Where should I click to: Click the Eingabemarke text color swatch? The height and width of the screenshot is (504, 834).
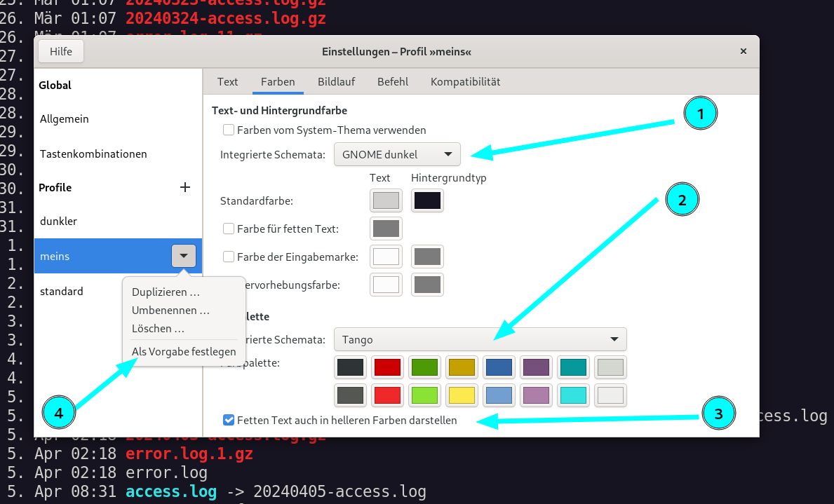click(386, 257)
